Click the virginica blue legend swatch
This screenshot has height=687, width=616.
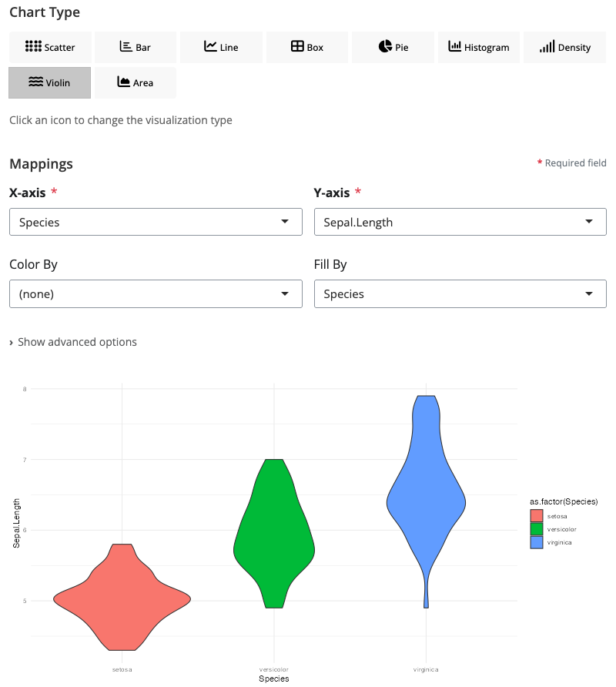(x=537, y=542)
